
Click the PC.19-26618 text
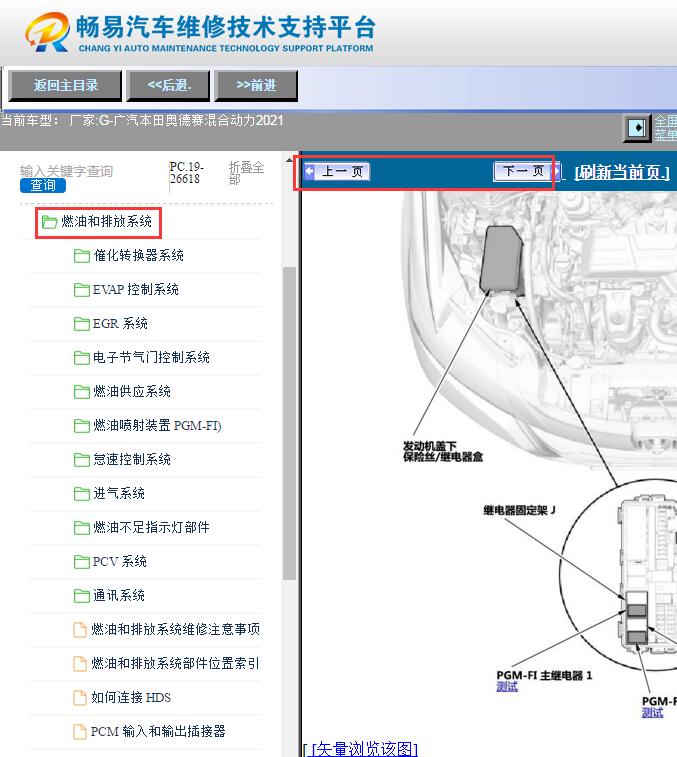(187, 173)
